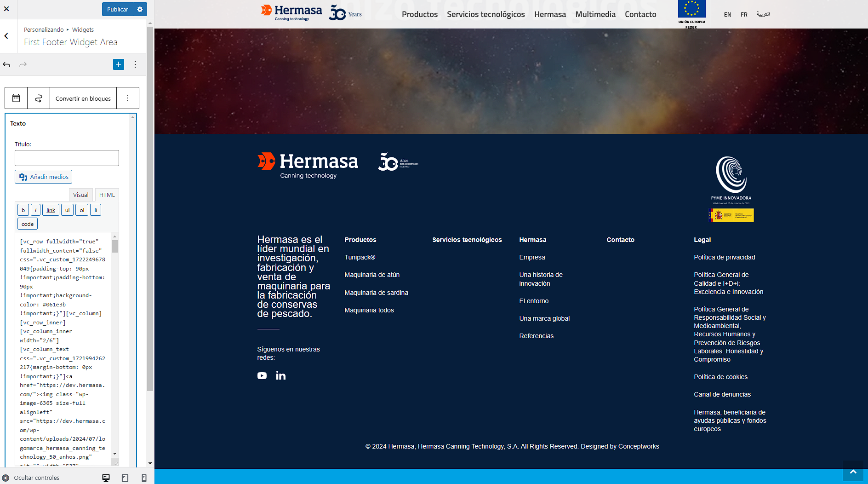
Task: Insert a link tag
Action: click(x=51, y=210)
